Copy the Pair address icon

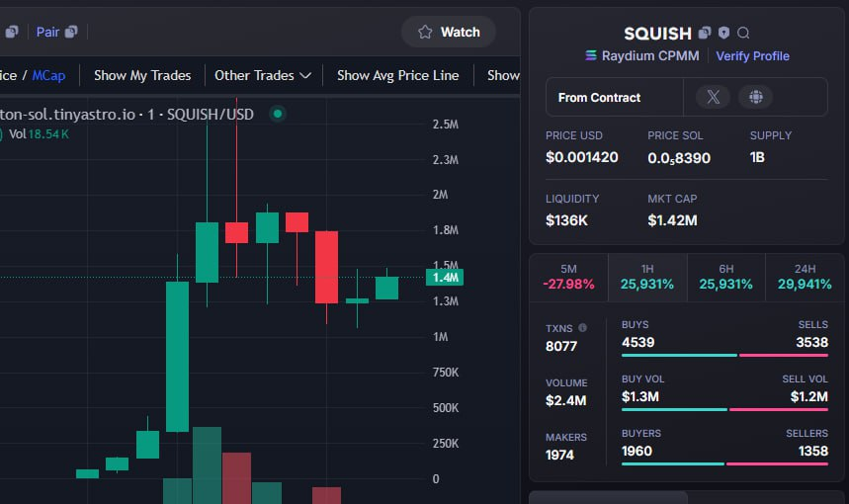click(71, 32)
